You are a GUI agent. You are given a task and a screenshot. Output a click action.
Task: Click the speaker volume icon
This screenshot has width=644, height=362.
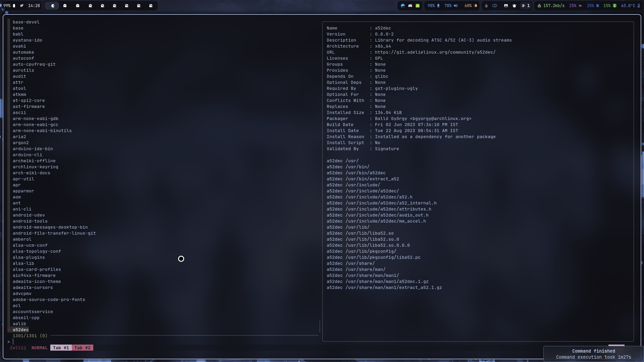[455, 6]
